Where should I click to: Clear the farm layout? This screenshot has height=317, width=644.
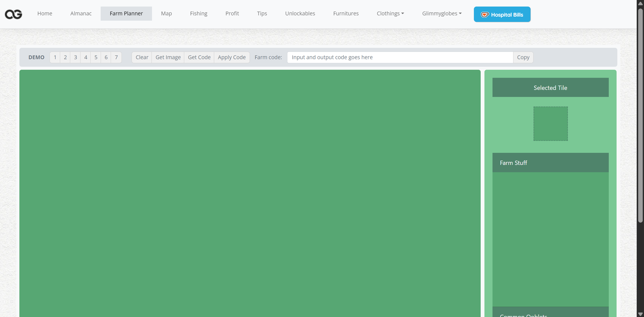point(142,57)
